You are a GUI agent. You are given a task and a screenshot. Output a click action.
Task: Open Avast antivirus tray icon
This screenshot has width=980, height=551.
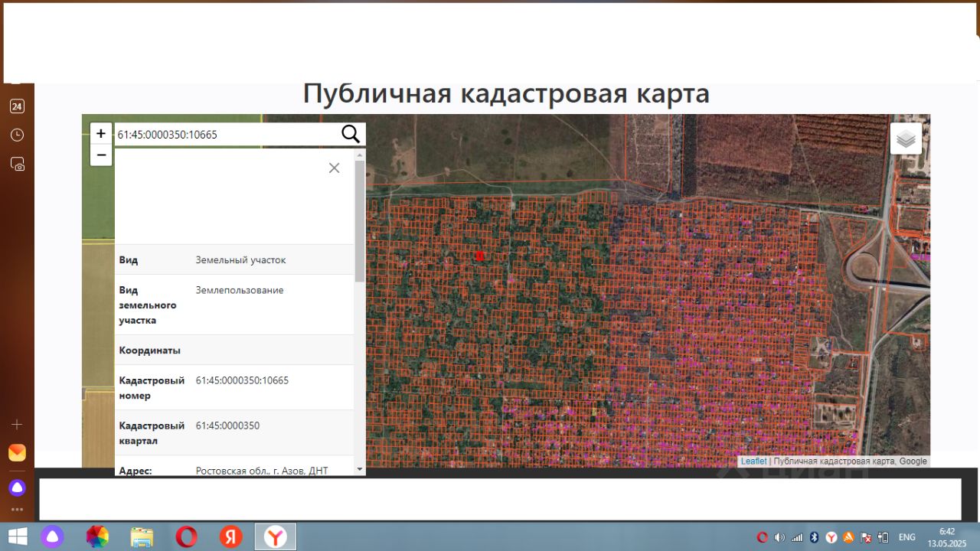pyautogui.click(x=848, y=537)
